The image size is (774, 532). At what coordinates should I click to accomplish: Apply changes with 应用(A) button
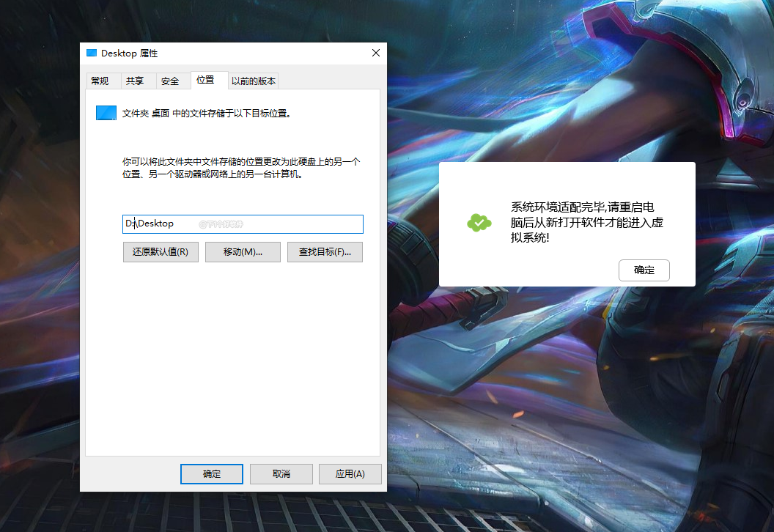(350, 474)
